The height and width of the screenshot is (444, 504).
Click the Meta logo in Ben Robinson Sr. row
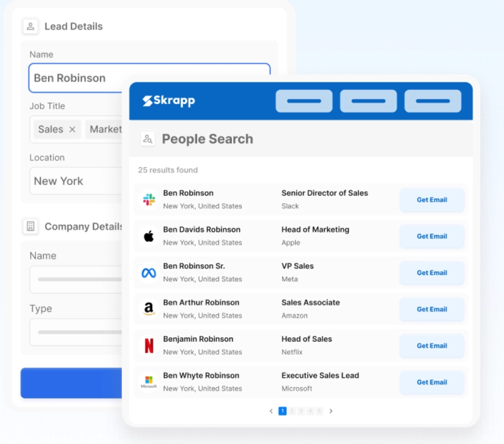coord(149,273)
